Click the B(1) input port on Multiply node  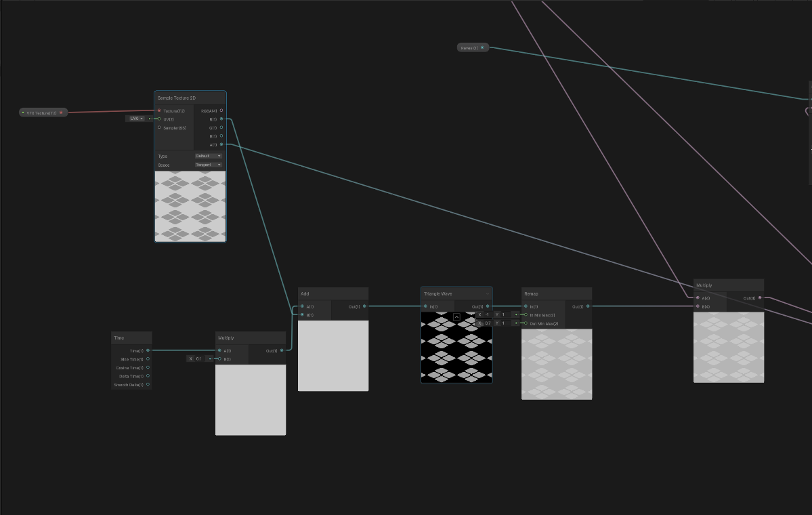(x=219, y=359)
